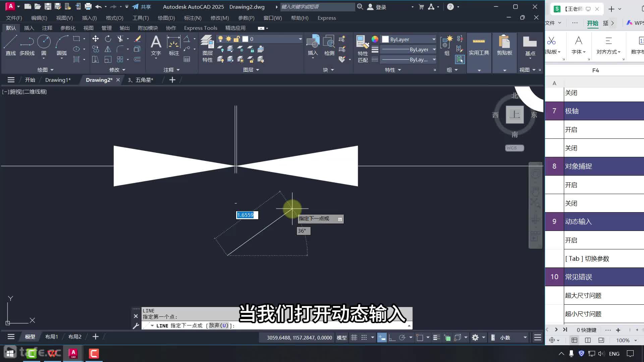Open the 文字 text tool

coord(156,46)
